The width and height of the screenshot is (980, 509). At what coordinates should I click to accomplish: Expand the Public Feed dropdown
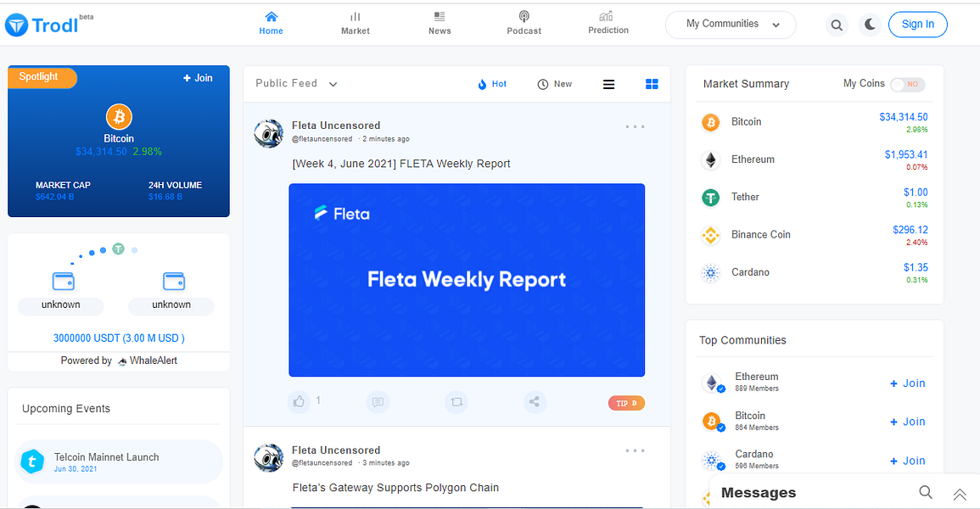pos(296,84)
